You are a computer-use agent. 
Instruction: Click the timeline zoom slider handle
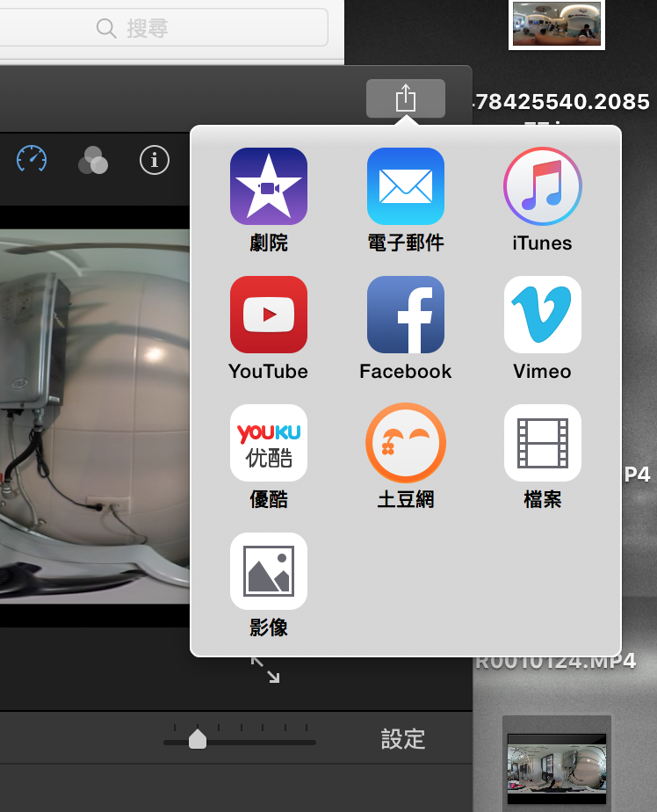(198, 738)
